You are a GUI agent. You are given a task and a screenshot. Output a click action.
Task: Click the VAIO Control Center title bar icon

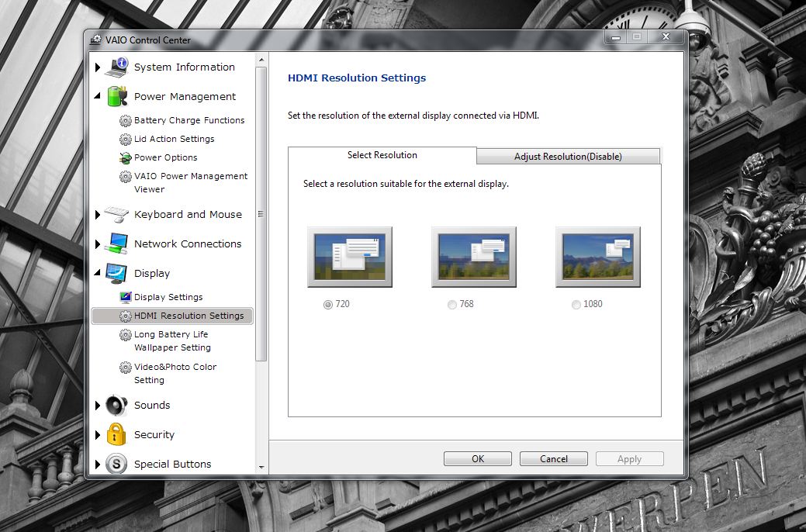tap(95, 40)
